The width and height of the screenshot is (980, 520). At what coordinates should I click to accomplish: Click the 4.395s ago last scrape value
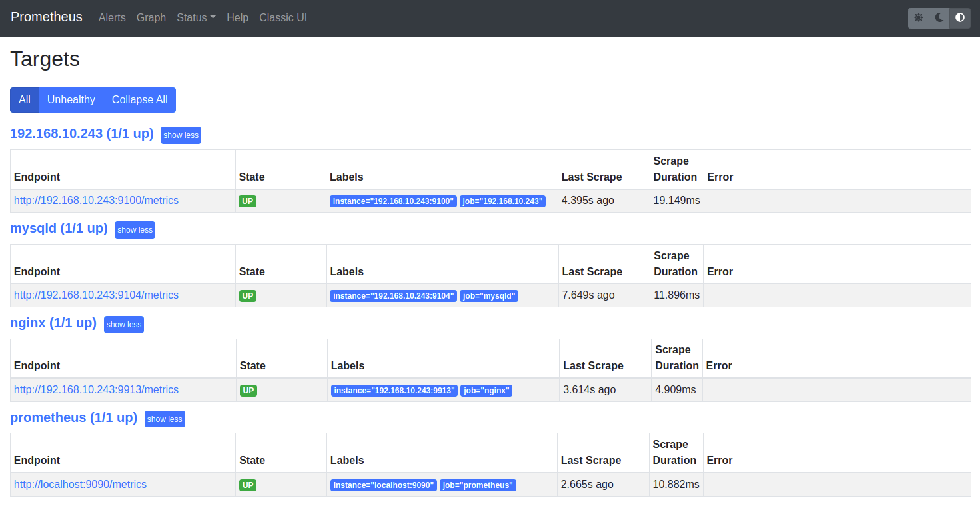[x=588, y=200]
